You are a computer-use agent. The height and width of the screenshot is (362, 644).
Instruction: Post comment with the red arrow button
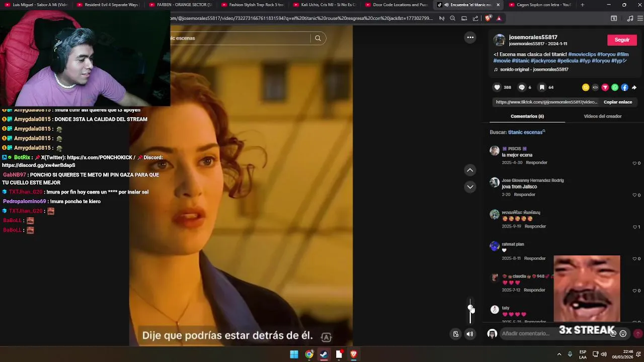click(x=637, y=333)
